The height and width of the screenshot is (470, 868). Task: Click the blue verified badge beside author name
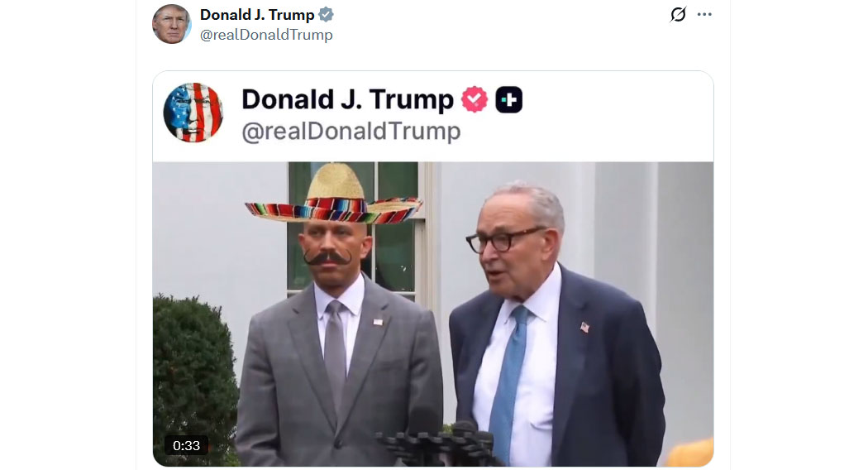[327, 15]
